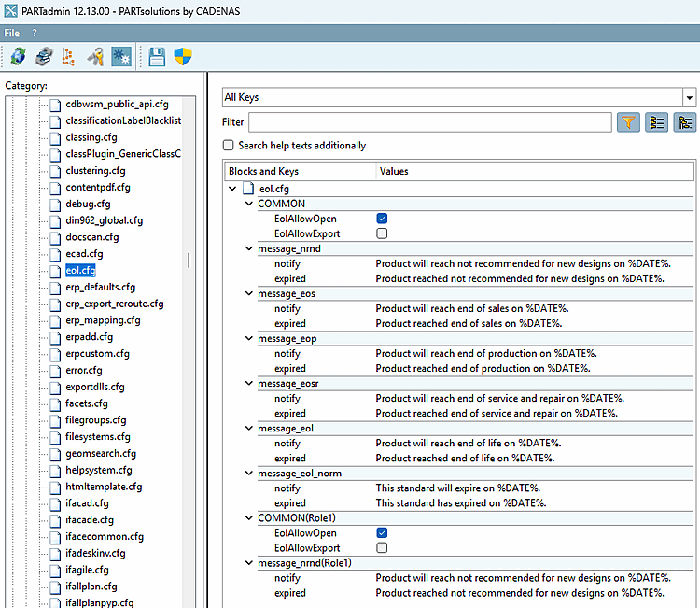Screen dimensions: 700x608
Task: Select din962_global.cfg in category tree
Action: point(104,220)
